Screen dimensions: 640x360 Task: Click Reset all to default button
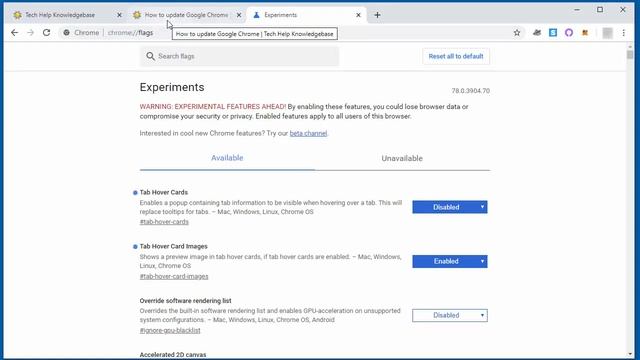(456, 56)
